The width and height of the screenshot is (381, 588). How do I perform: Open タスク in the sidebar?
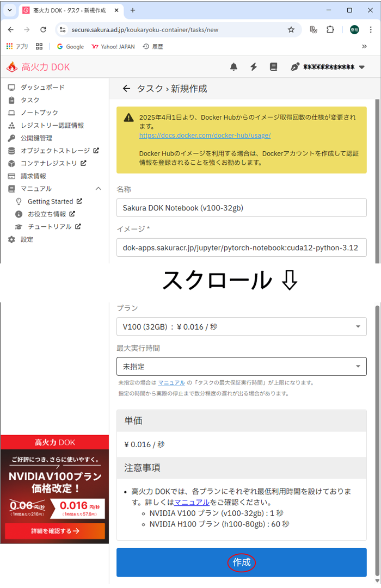click(x=30, y=100)
